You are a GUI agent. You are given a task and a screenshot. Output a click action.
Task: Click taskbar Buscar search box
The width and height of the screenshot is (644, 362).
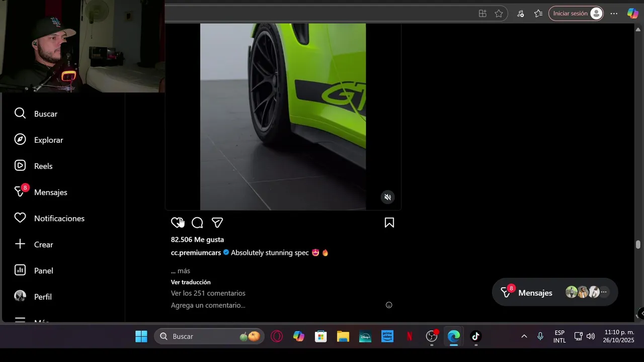209,336
